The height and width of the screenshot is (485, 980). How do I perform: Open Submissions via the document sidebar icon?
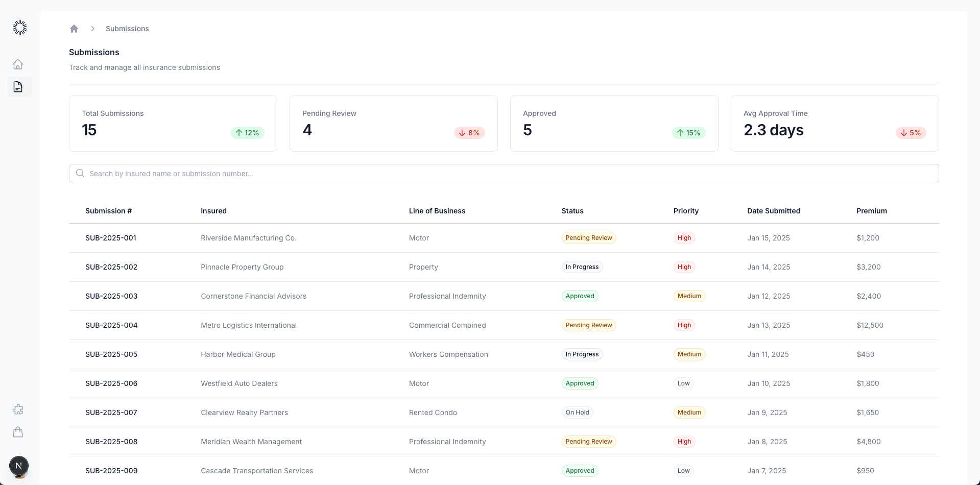[18, 87]
